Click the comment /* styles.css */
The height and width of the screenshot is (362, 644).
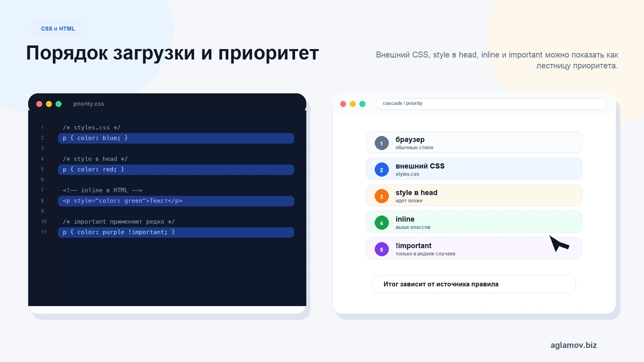[x=91, y=128]
